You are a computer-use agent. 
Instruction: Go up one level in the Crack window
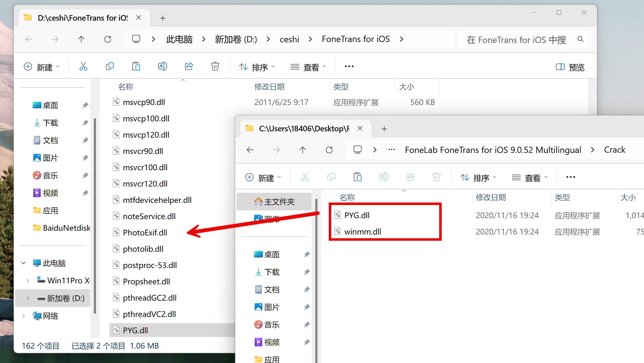(x=302, y=150)
